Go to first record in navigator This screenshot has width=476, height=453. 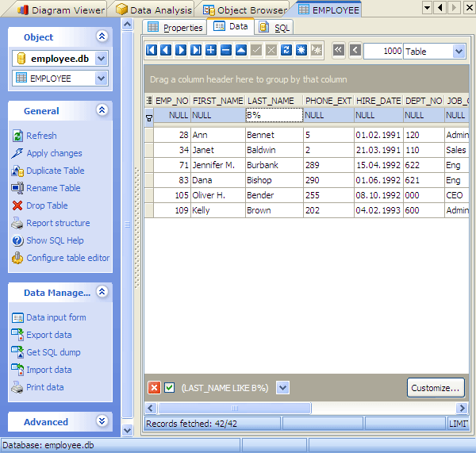click(x=152, y=50)
